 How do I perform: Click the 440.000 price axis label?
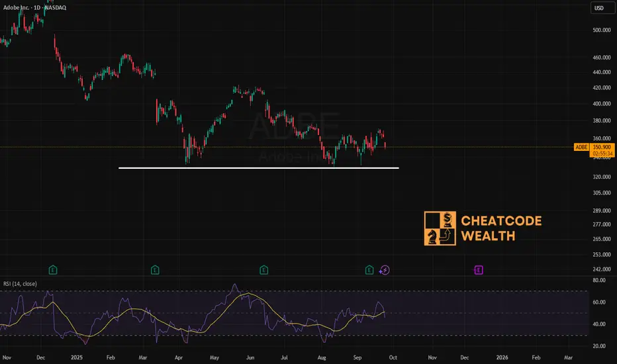pos(602,72)
